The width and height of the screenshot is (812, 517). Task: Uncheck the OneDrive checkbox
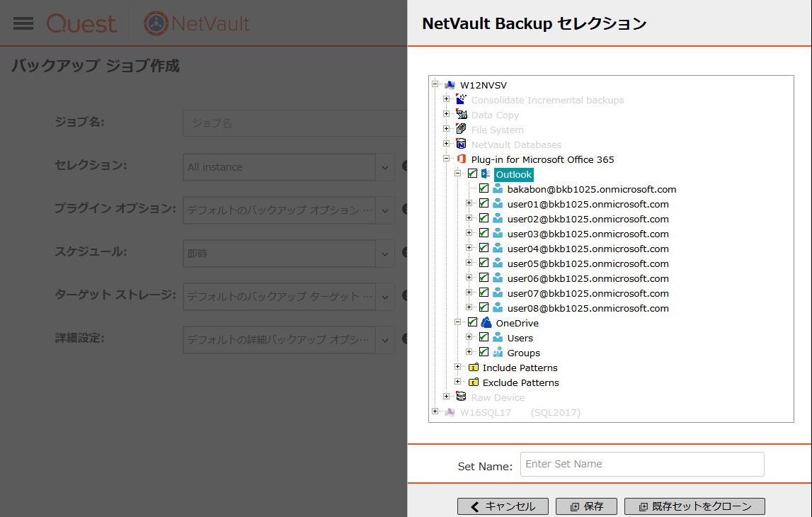[472, 322]
